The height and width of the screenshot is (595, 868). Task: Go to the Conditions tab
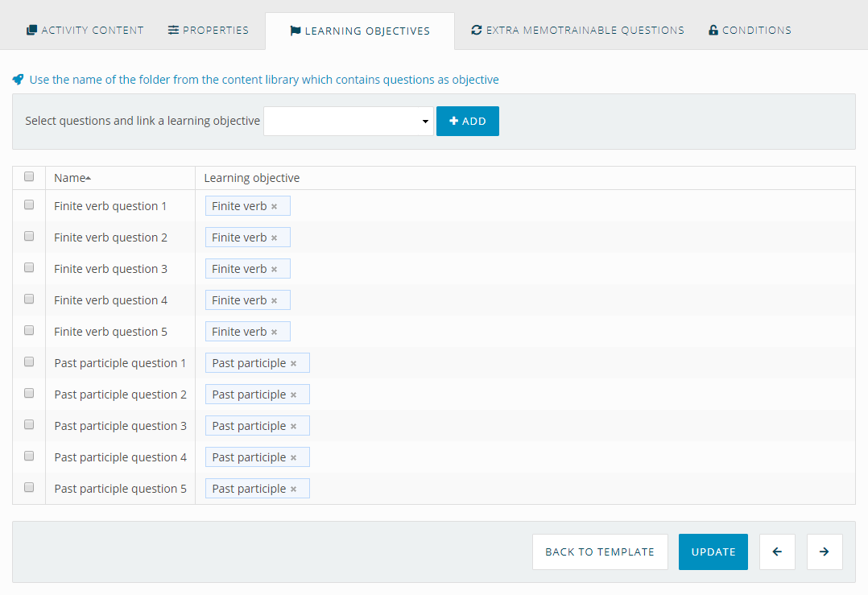(x=750, y=31)
